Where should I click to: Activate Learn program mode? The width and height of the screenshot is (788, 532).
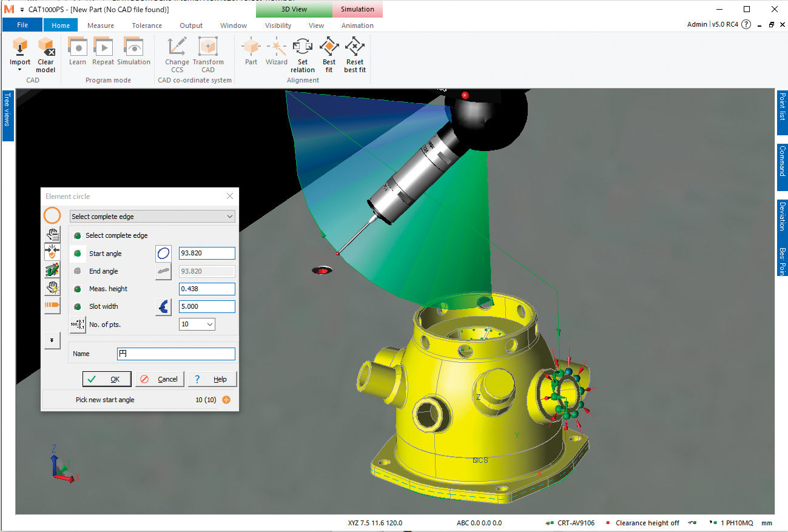[77, 54]
